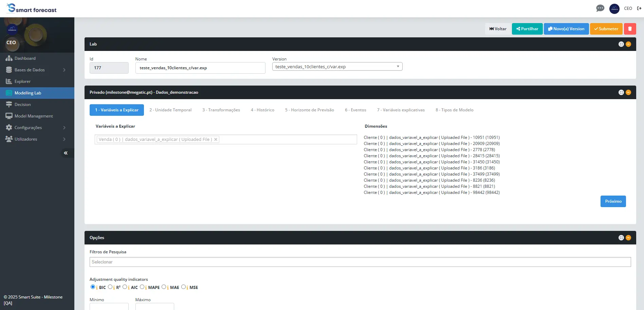
Task: Select the BIC radio button
Action: point(93,287)
